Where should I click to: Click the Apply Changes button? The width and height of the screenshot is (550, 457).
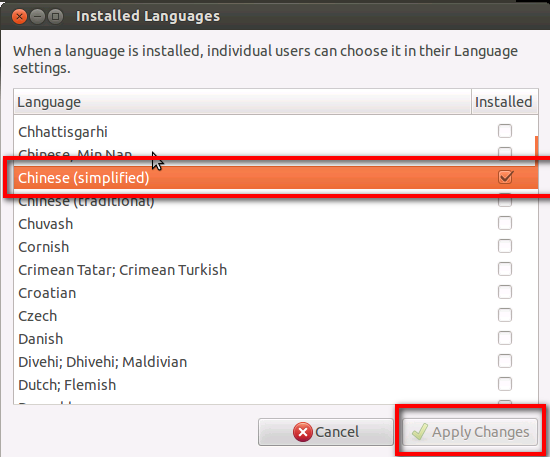click(x=470, y=432)
